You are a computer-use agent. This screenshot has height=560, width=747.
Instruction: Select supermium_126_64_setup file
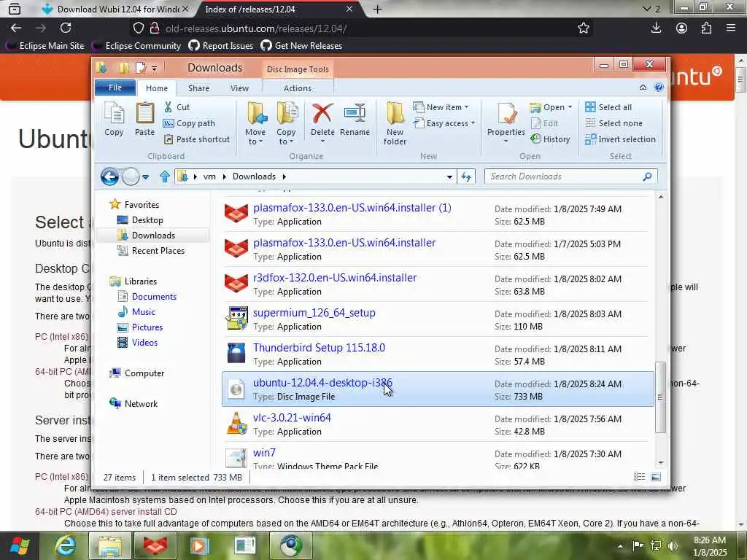[438, 319]
